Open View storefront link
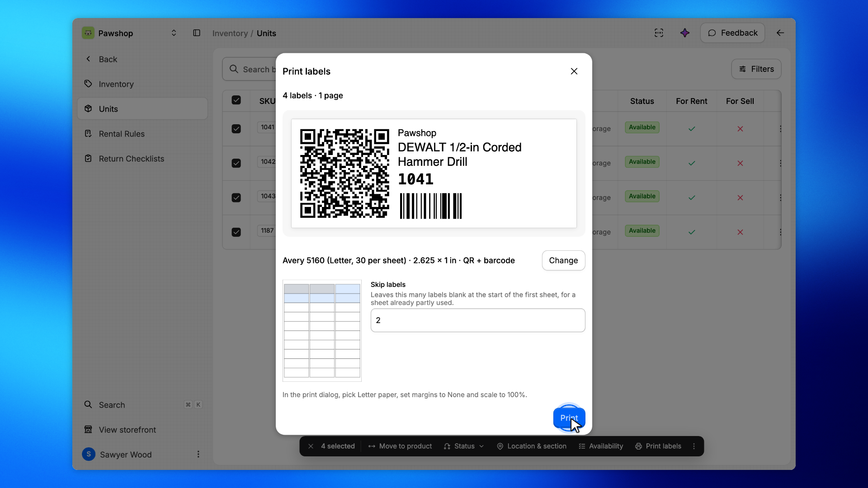The image size is (868, 488). (142, 430)
